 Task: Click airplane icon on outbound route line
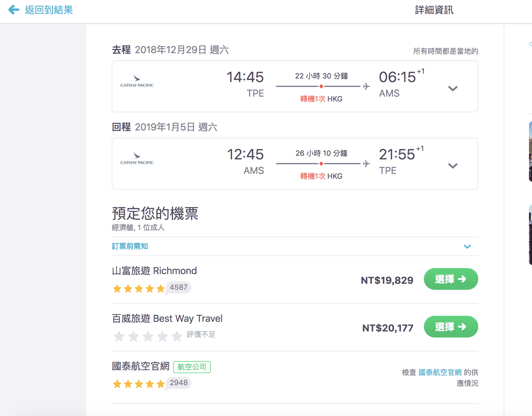pos(367,86)
